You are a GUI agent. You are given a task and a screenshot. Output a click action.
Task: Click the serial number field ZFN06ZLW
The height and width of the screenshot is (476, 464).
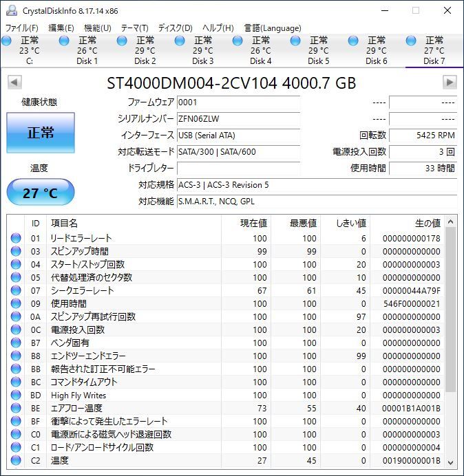[x=238, y=119]
